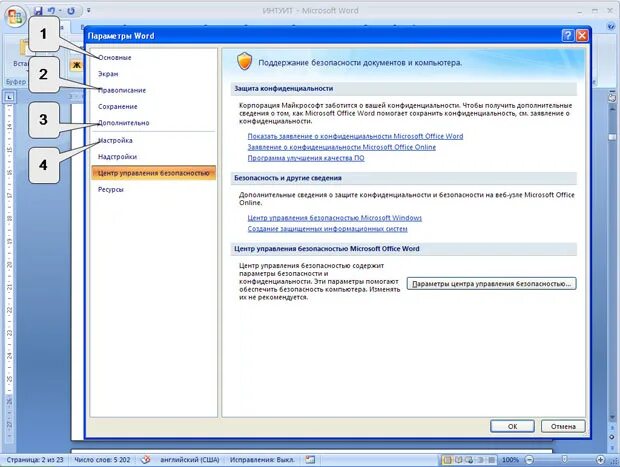Viewport: 620px width, 467px height.
Task: Switch to Full Screen Reading view
Action: pyautogui.click(x=458, y=460)
